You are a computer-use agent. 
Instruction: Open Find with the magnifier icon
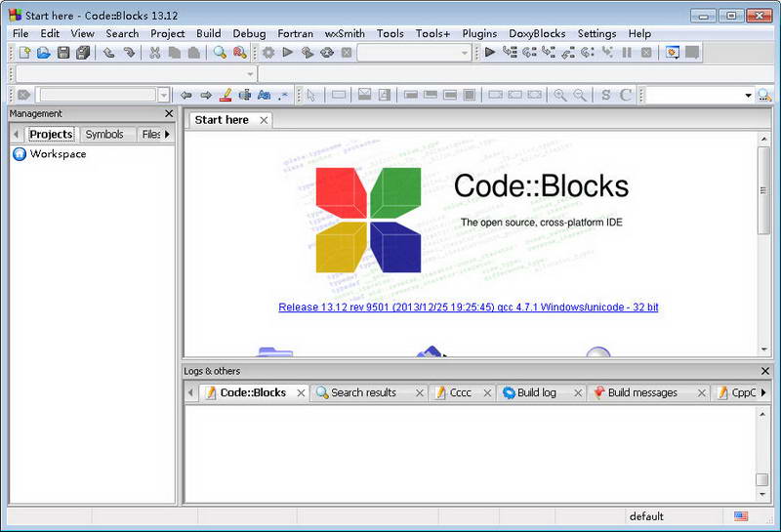(x=220, y=53)
